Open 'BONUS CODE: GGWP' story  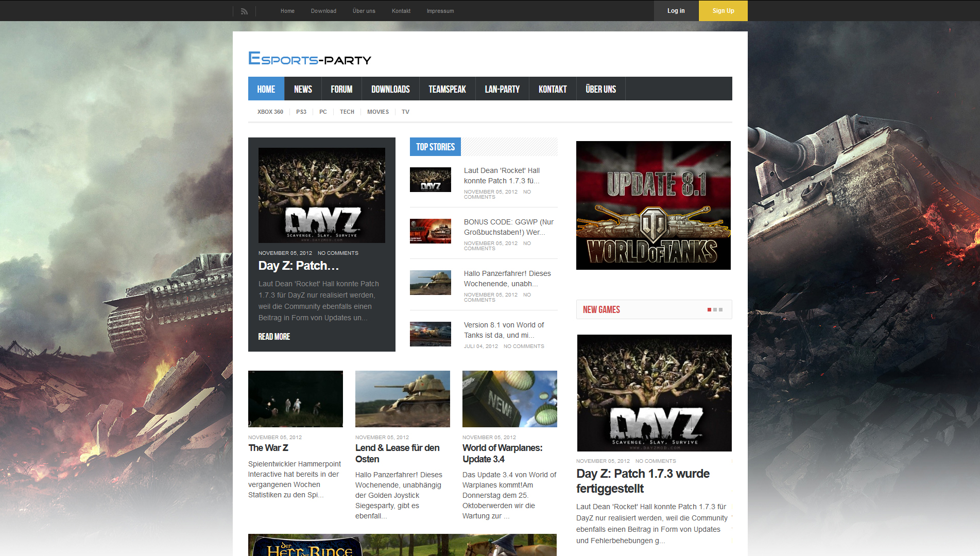coord(509,227)
